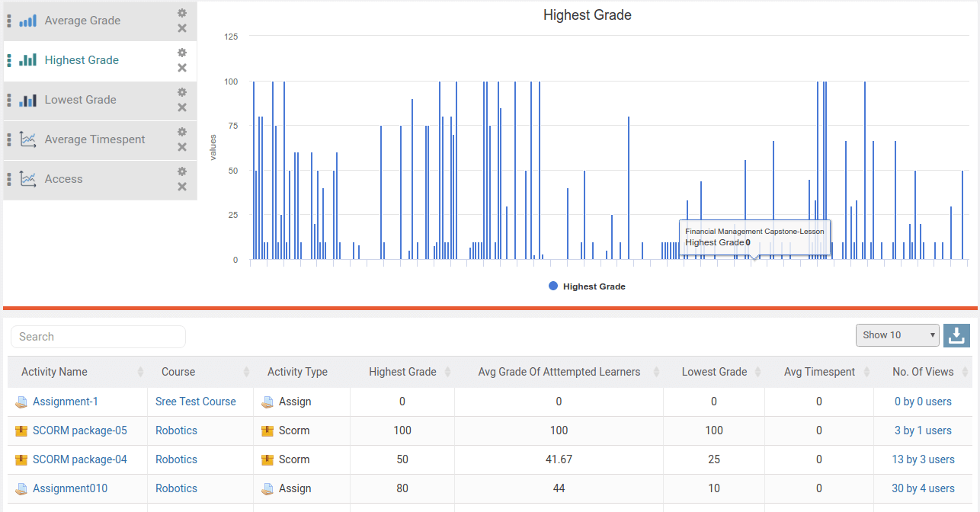Click the 30 by 4 users views link
Viewport: 980px width, 512px height.
922,488
